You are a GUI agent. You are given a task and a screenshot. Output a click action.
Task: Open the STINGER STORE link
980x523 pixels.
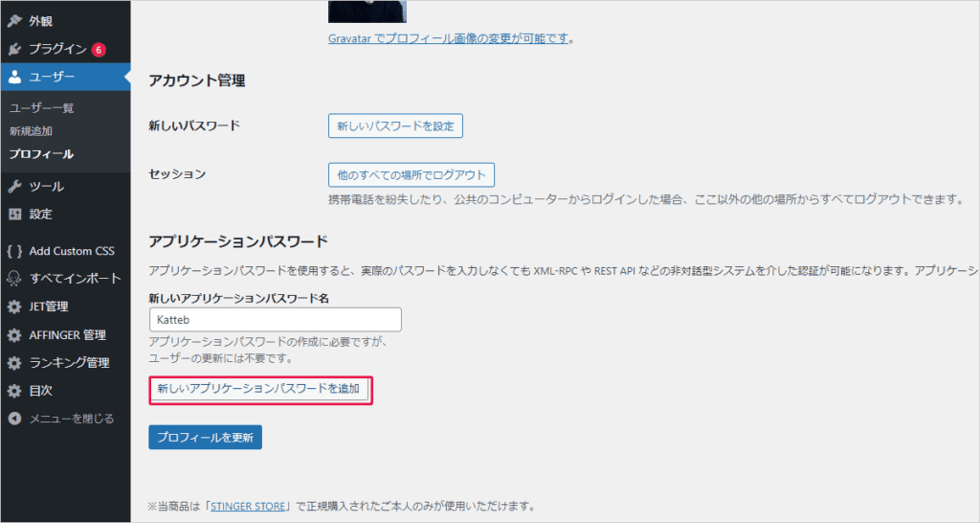pyautogui.click(x=248, y=506)
